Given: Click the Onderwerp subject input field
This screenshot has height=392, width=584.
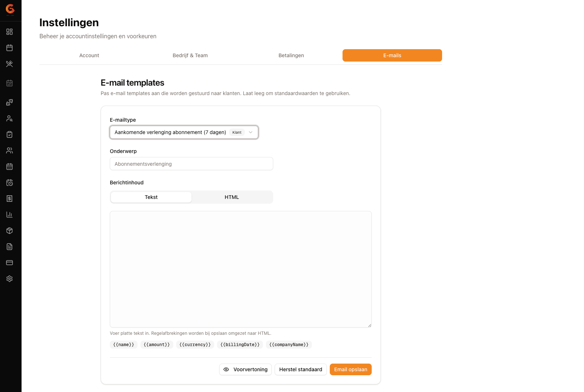Looking at the screenshot, I should click(x=192, y=164).
